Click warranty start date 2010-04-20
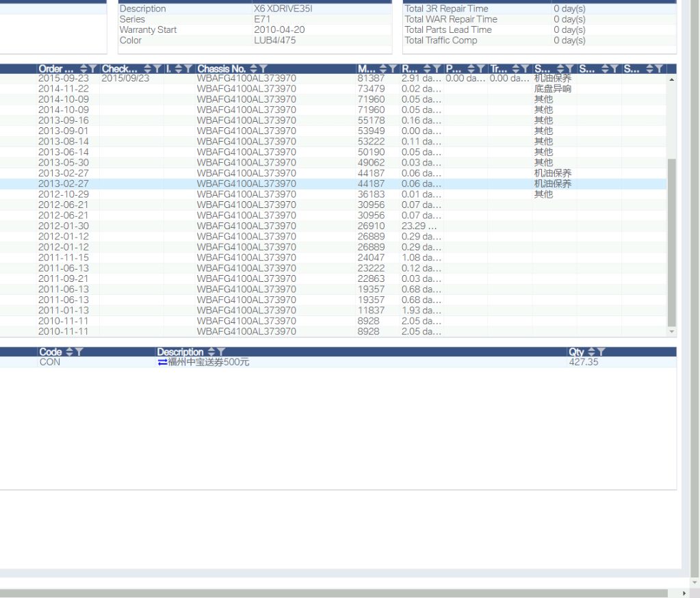 click(x=279, y=29)
